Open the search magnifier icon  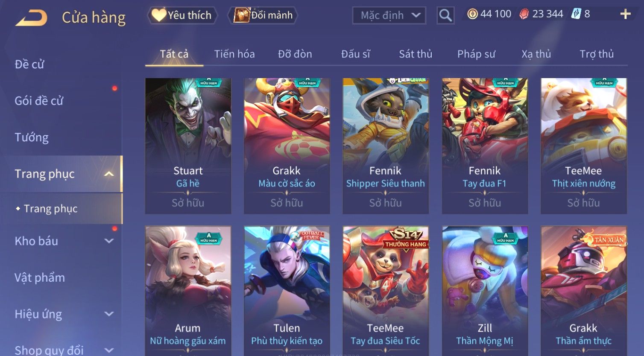pyautogui.click(x=445, y=16)
